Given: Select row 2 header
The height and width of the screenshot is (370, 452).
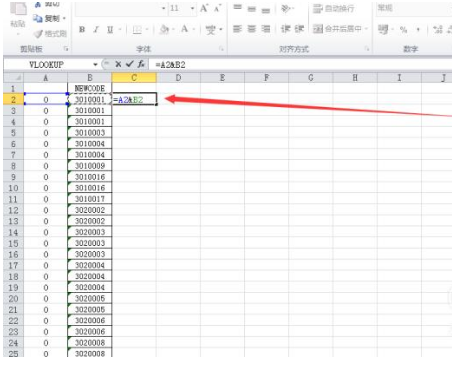Looking at the screenshot, I should coord(13,99).
